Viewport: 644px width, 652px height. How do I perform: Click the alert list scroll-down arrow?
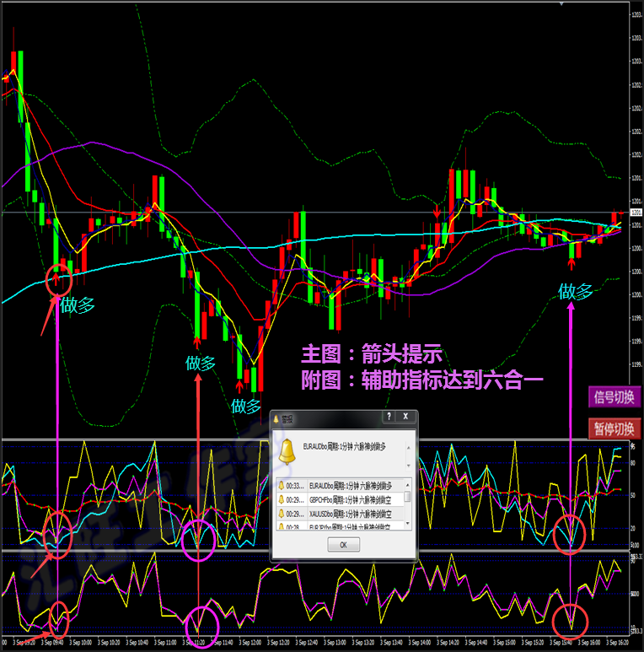click(408, 524)
